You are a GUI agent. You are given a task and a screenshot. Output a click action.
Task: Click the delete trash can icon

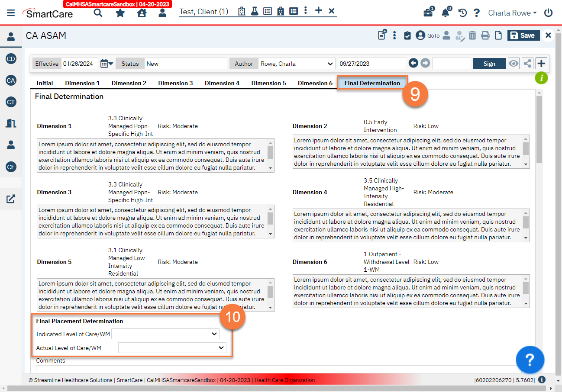(472, 35)
